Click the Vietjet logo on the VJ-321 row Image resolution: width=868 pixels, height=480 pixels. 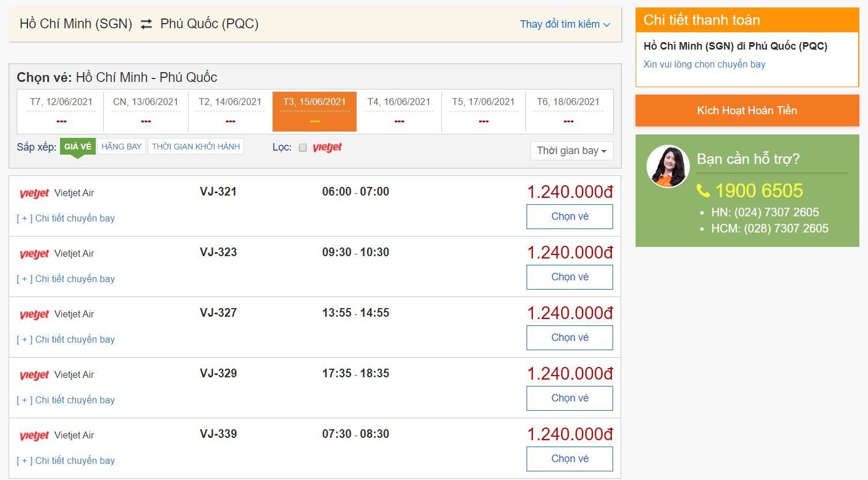point(35,193)
